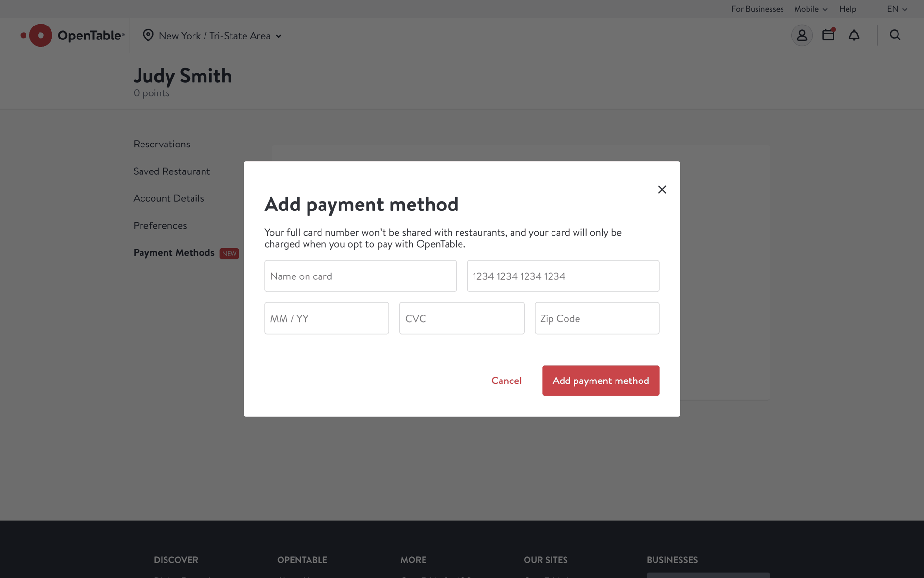Open the Mobile dropdown menu
This screenshot has height=578, width=924.
pos(810,9)
